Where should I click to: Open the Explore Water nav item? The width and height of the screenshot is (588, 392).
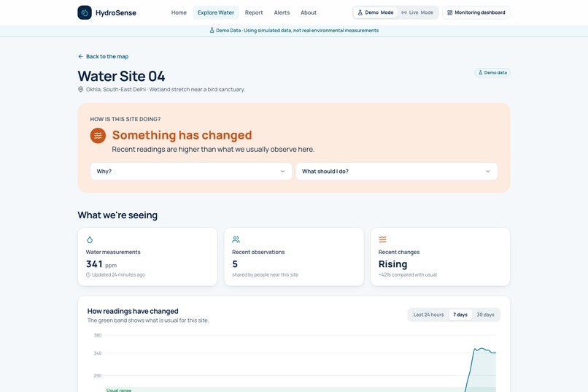coord(216,12)
